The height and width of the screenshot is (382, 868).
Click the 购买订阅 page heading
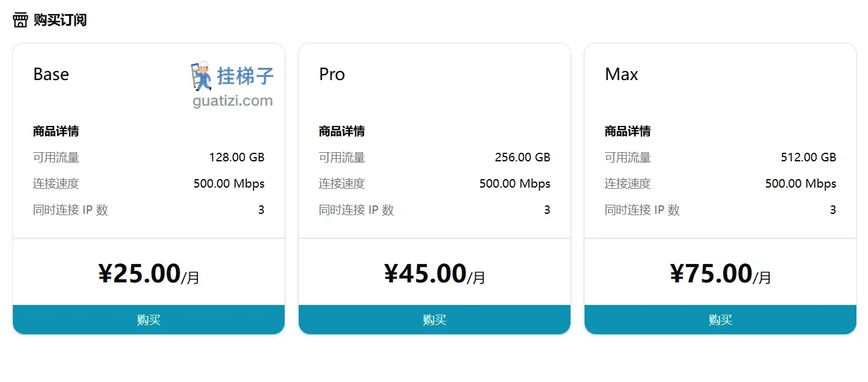click(60, 20)
